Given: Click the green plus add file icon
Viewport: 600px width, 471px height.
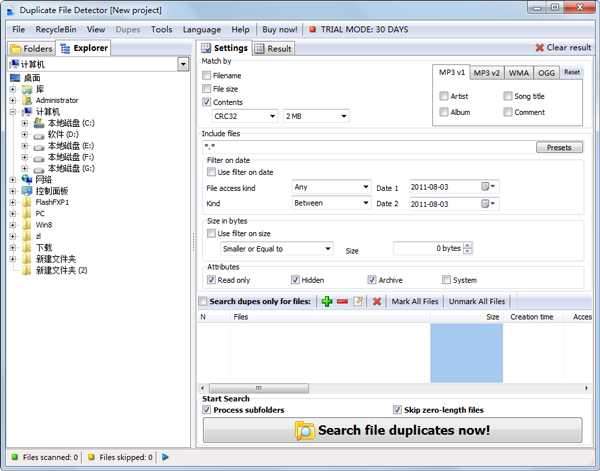Looking at the screenshot, I should (327, 301).
